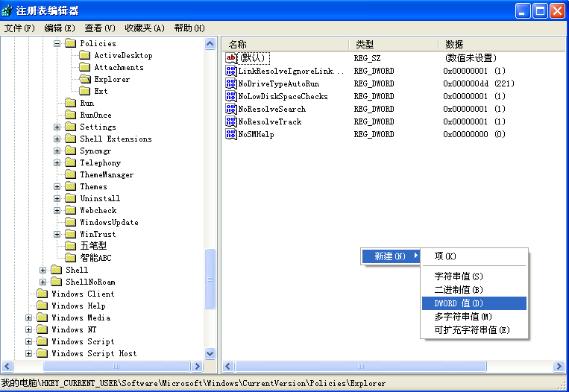This screenshot has height=392, width=569.
Task: Click the ThemeManager folder icon
Action: (70, 175)
